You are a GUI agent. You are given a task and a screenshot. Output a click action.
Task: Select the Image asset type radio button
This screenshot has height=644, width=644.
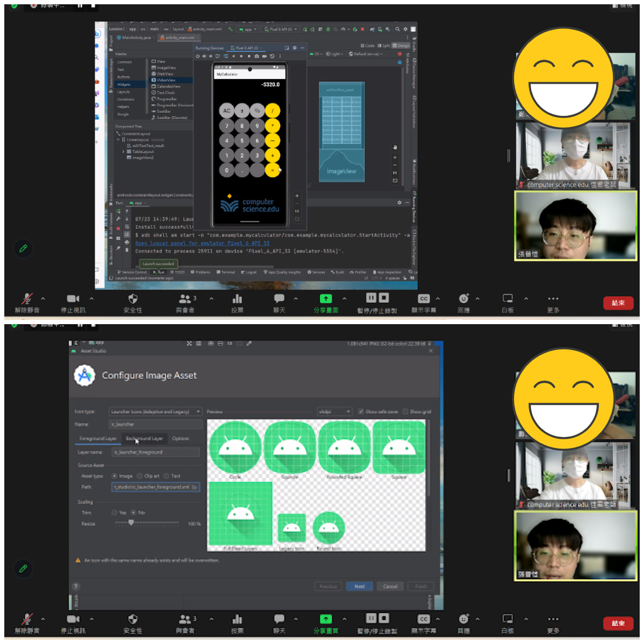click(114, 476)
